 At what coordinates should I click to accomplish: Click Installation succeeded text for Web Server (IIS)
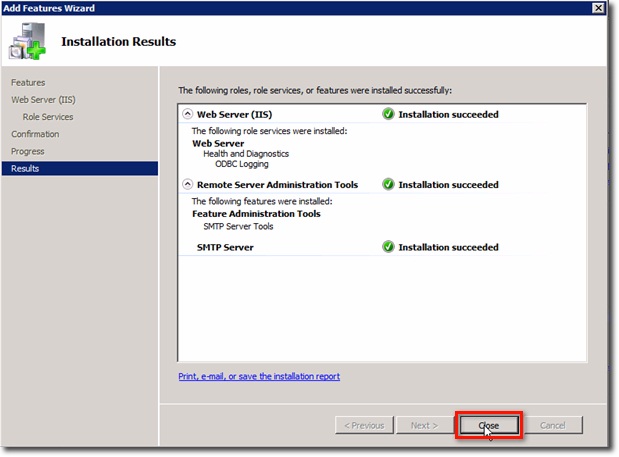448,114
